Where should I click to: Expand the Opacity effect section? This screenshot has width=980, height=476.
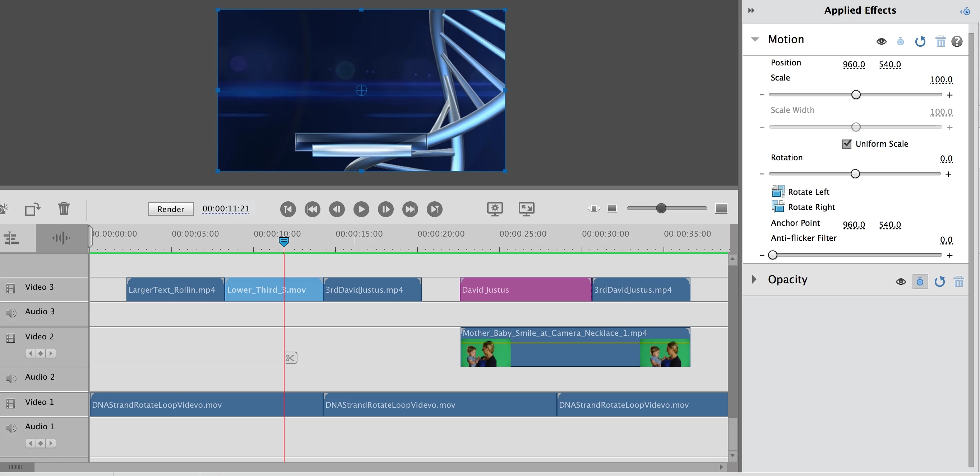754,279
